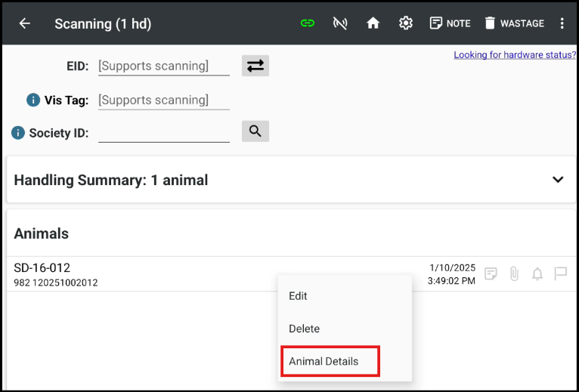Click the green link connection icon
The width and height of the screenshot is (579, 392).
[x=307, y=23]
